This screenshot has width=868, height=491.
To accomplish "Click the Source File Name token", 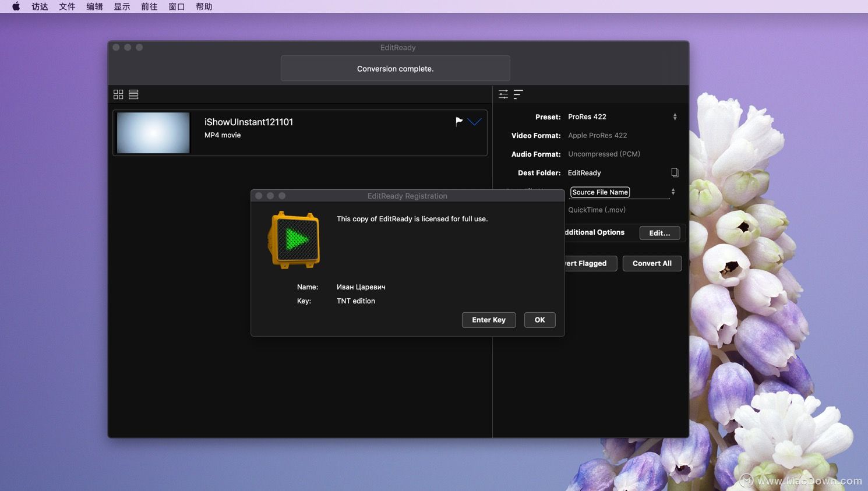I will pos(600,192).
